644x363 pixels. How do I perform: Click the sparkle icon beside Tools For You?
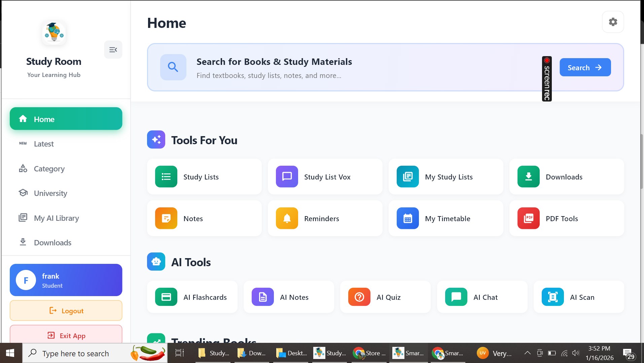[156, 139]
